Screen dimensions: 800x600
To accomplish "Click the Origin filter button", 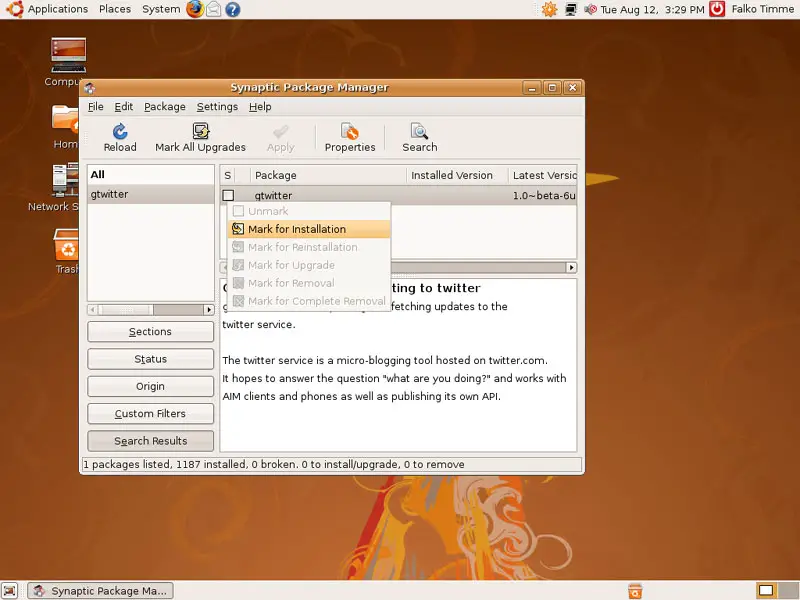I will coord(151,386).
